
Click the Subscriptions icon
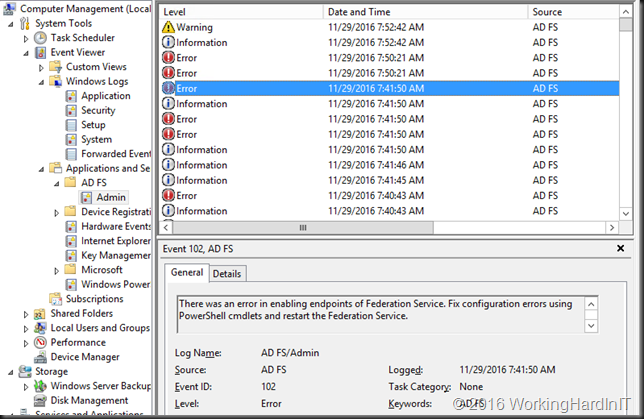tap(55, 299)
